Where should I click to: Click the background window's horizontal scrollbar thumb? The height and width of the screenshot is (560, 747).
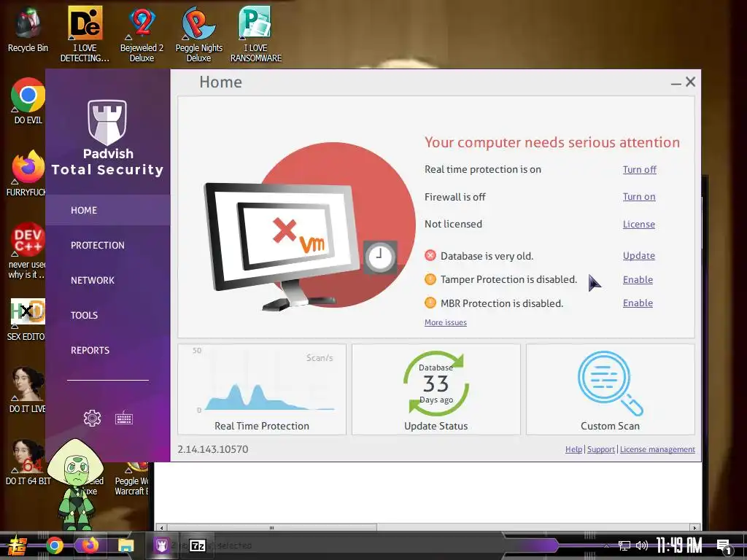pos(271,528)
